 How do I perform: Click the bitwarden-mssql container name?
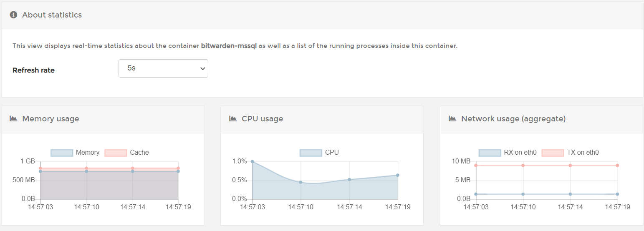tap(229, 46)
